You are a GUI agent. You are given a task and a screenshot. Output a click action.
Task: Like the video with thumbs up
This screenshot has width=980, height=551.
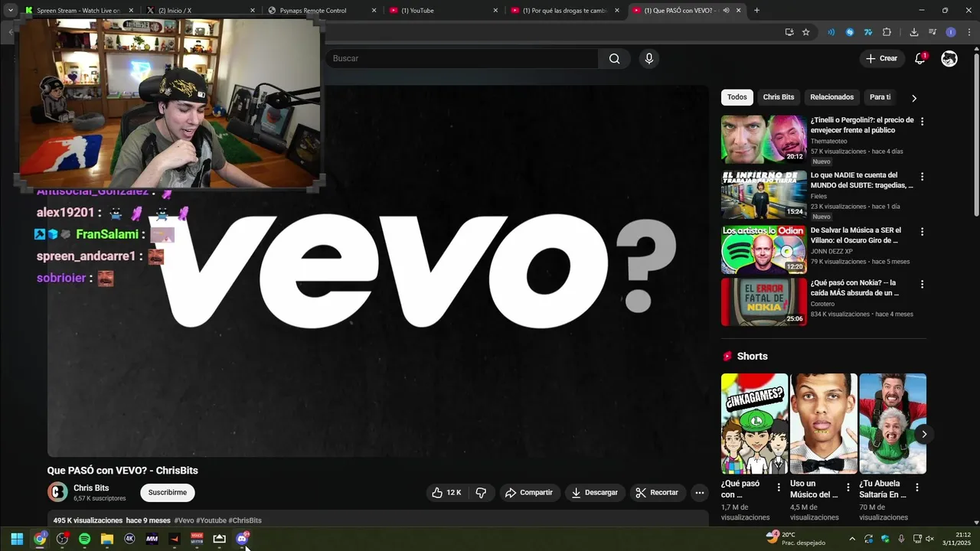pyautogui.click(x=447, y=493)
